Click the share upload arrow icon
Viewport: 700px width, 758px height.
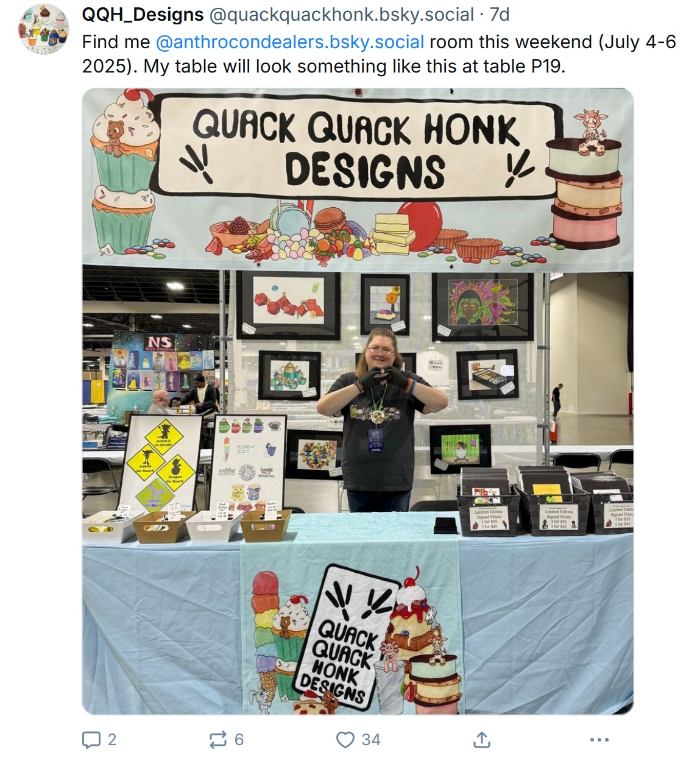[481, 740]
